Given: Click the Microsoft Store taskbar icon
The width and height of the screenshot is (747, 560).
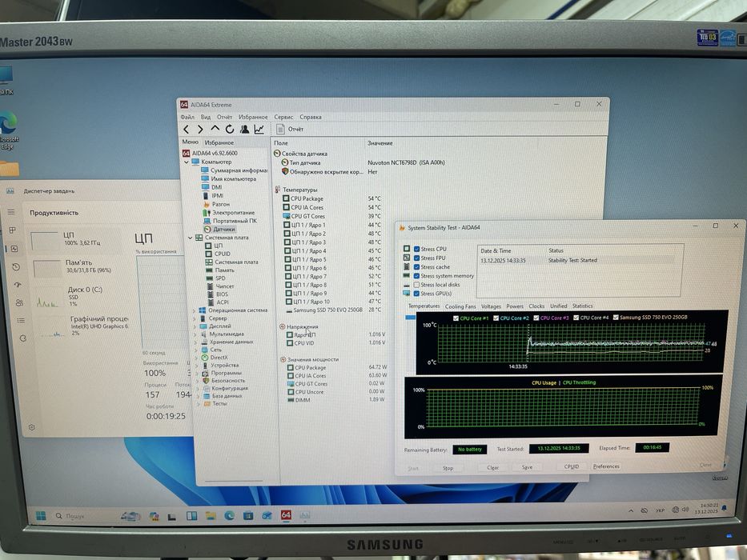Looking at the screenshot, I should pos(248,515).
